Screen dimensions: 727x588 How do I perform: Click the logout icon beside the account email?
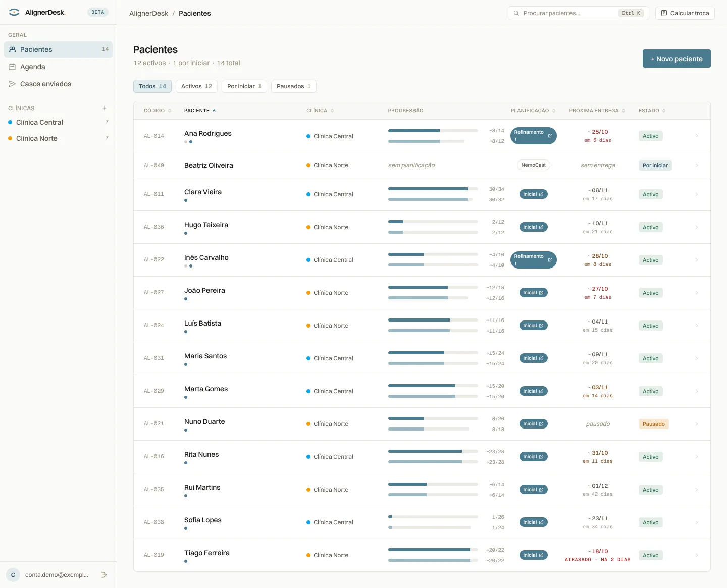click(103, 575)
